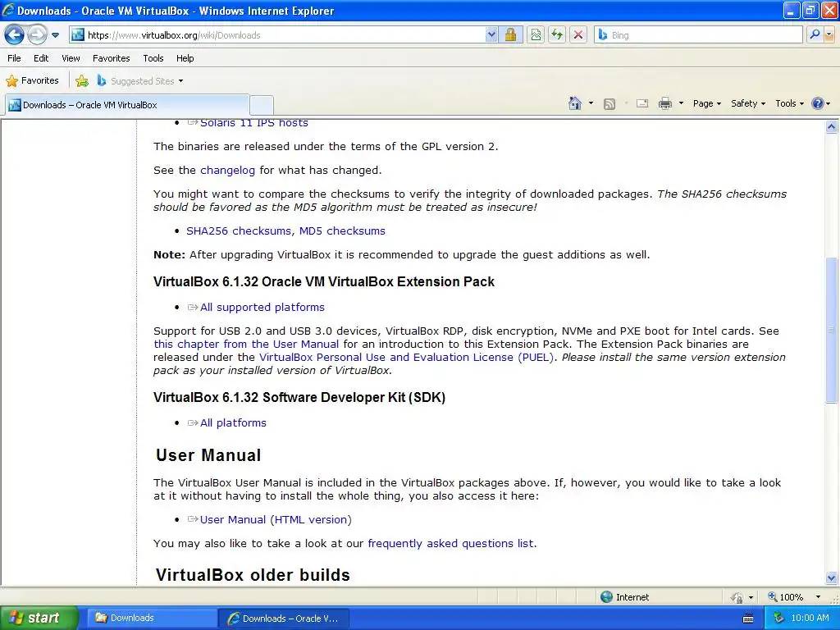Click the vertical scrollbar thumb
Viewport: 840px width, 630px height.
click(x=832, y=330)
